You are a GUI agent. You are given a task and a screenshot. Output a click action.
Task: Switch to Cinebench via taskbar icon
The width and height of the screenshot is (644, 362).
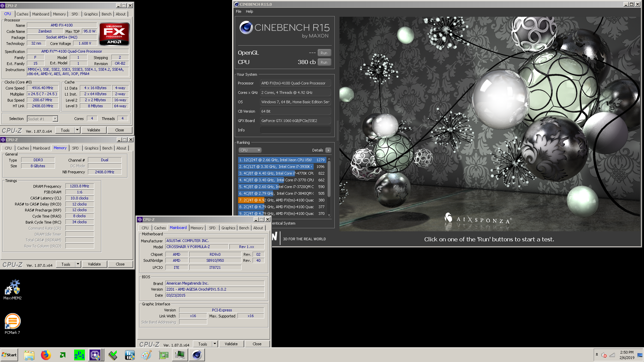[x=197, y=355]
